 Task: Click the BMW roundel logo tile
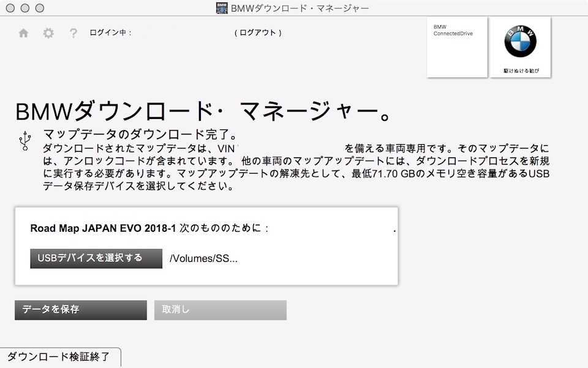click(x=521, y=47)
